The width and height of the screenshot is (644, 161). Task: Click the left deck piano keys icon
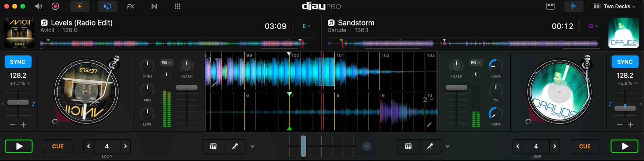click(x=213, y=146)
